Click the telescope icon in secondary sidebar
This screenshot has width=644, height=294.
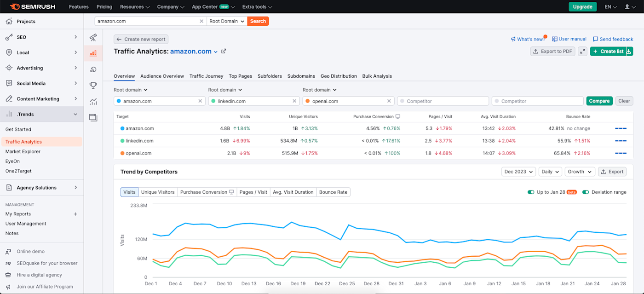93,37
